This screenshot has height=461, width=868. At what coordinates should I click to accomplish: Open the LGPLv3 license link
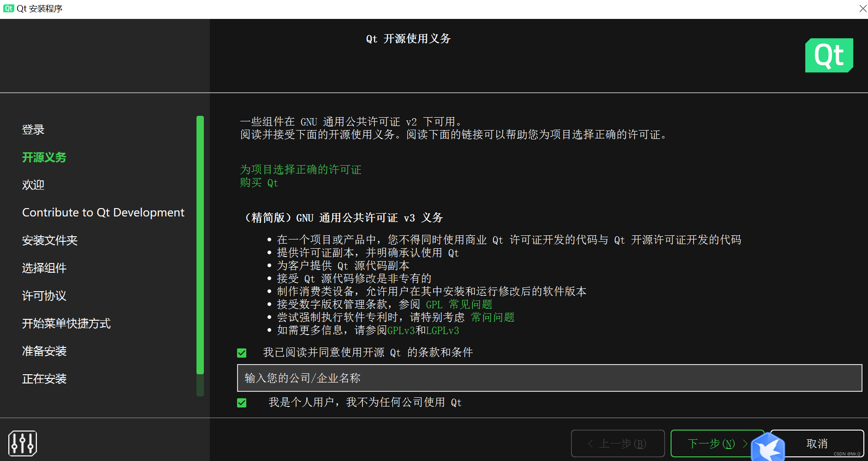[443, 330]
